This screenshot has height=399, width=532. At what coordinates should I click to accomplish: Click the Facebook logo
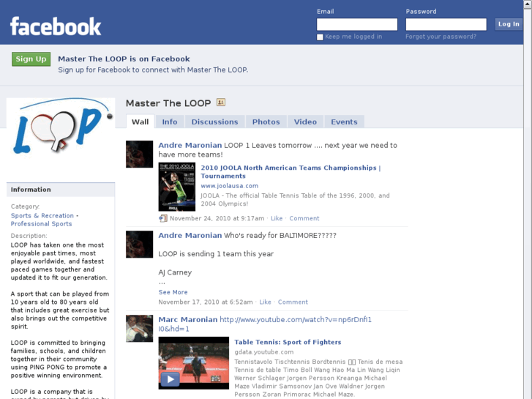pyautogui.click(x=56, y=26)
